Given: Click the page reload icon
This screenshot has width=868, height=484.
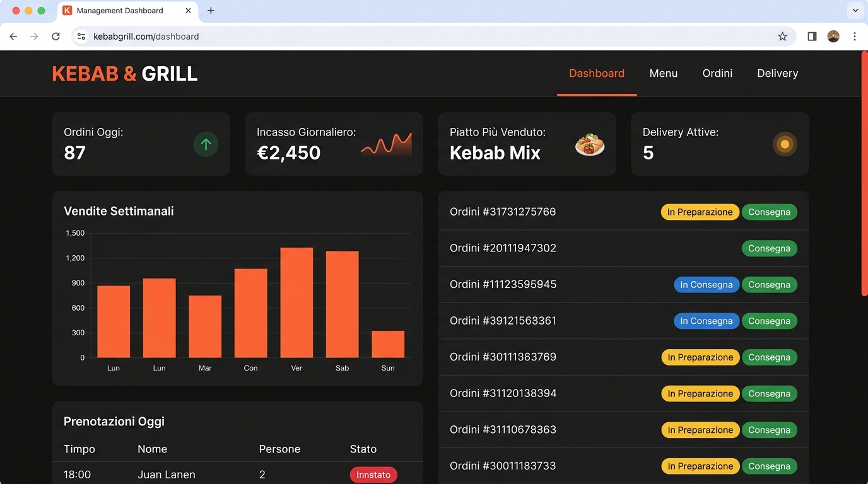Looking at the screenshot, I should coord(56,36).
